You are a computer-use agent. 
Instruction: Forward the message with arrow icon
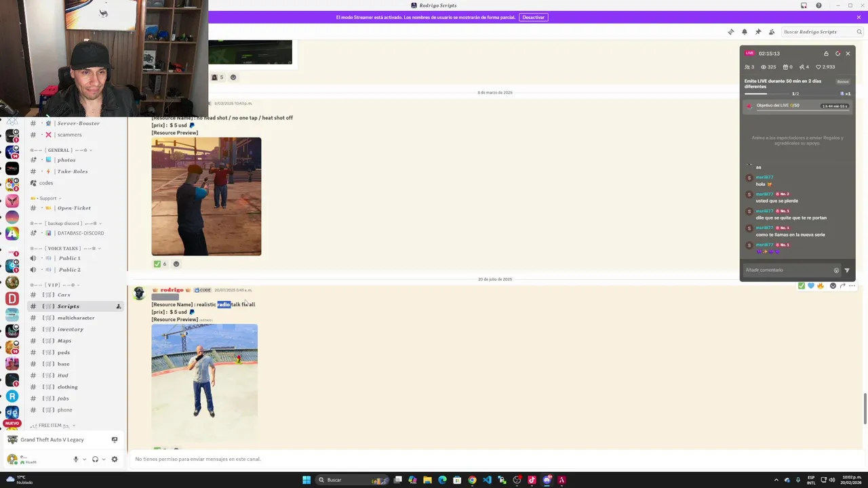click(x=842, y=285)
